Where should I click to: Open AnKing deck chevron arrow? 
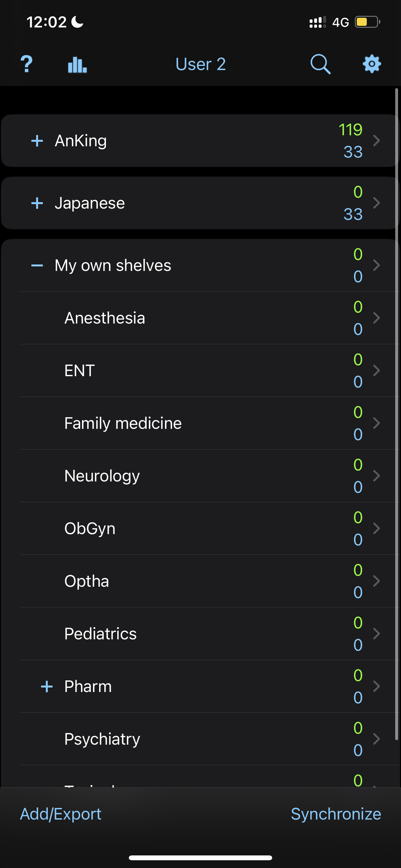(x=377, y=140)
